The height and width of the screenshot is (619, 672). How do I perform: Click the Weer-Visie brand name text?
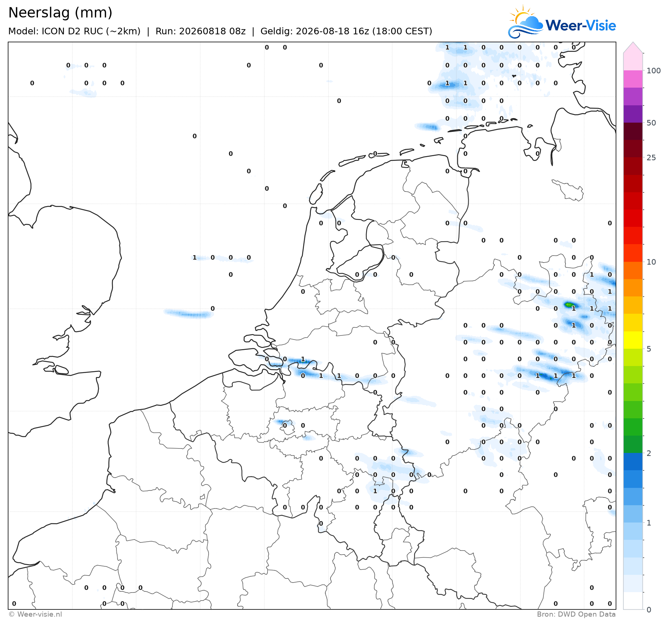coord(581,25)
